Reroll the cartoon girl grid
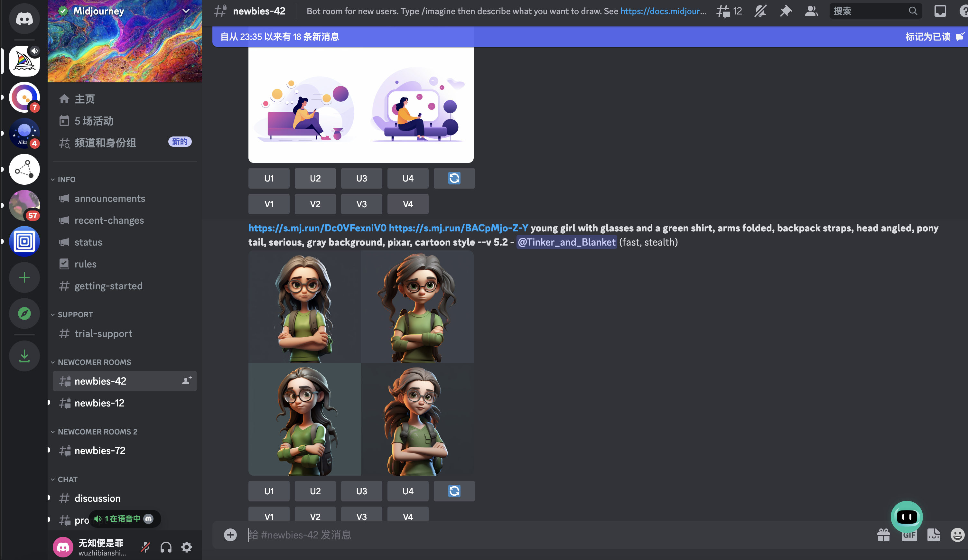Image resolution: width=968 pixels, height=560 pixels. (x=454, y=491)
